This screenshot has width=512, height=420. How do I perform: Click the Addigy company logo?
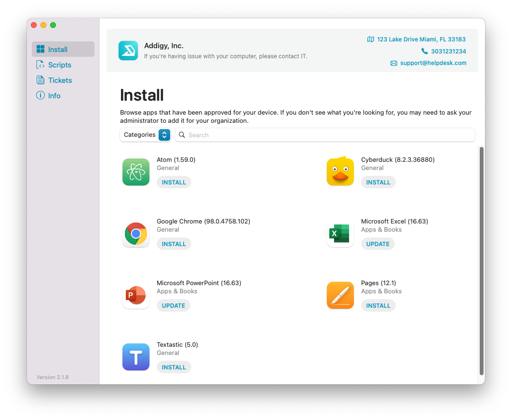point(128,51)
